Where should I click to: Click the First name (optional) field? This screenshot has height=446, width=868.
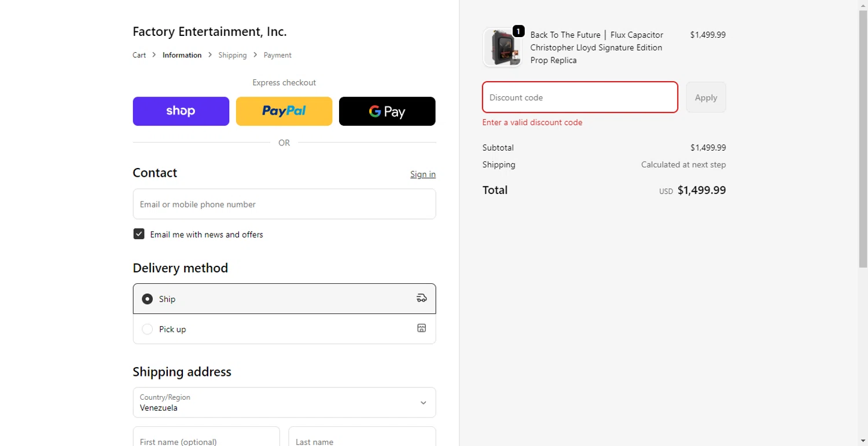click(x=207, y=437)
